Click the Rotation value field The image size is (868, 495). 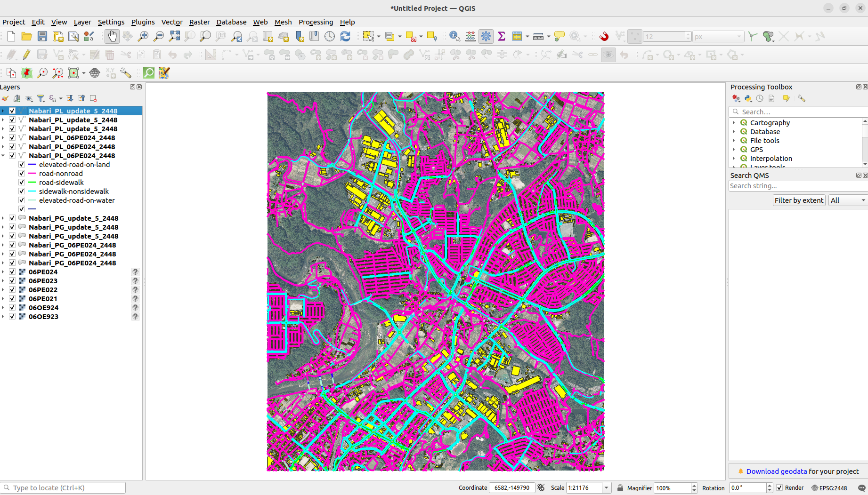point(747,488)
